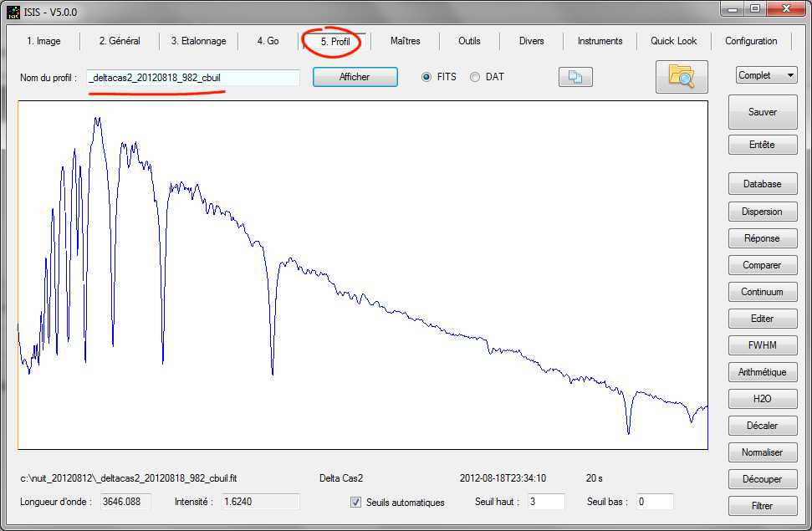
Task: Click the H2O button
Action: point(763,399)
